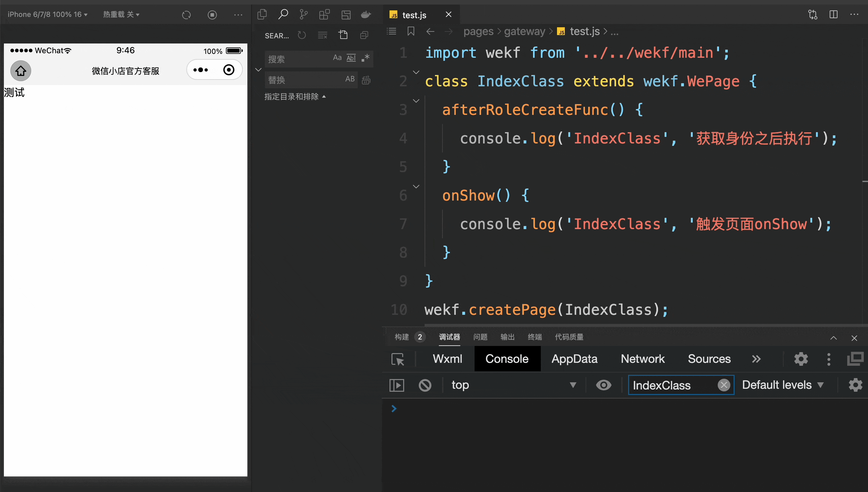Clear the IndexClass console filter
The width and height of the screenshot is (868, 492).
(x=724, y=385)
